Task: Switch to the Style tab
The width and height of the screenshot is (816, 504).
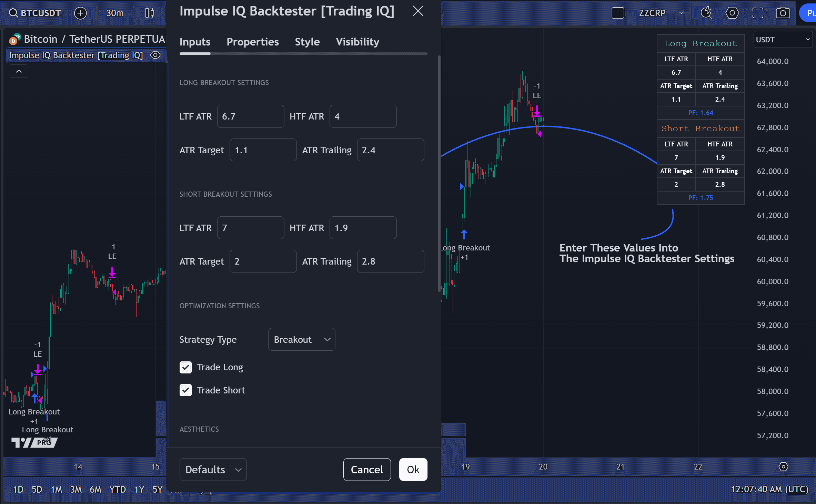Action: click(x=307, y=42)
